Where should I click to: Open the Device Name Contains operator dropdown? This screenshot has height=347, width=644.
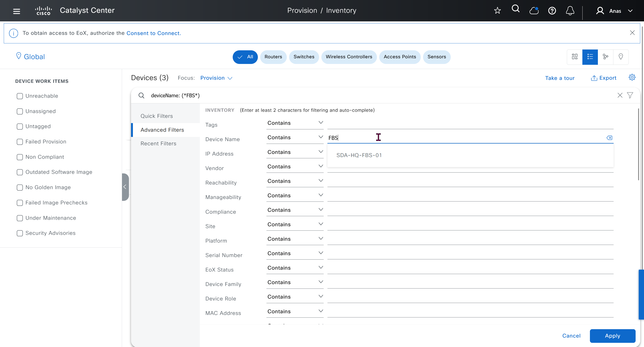coord(295,137)
